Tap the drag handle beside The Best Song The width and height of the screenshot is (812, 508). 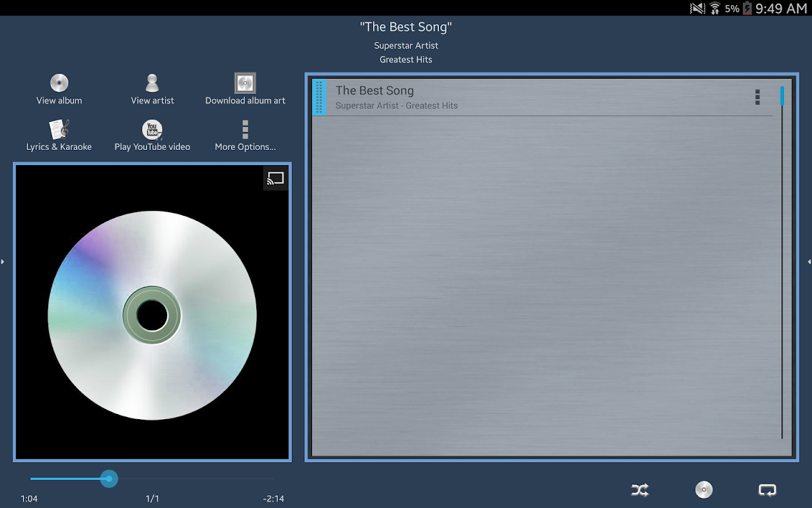click(319, 97)
